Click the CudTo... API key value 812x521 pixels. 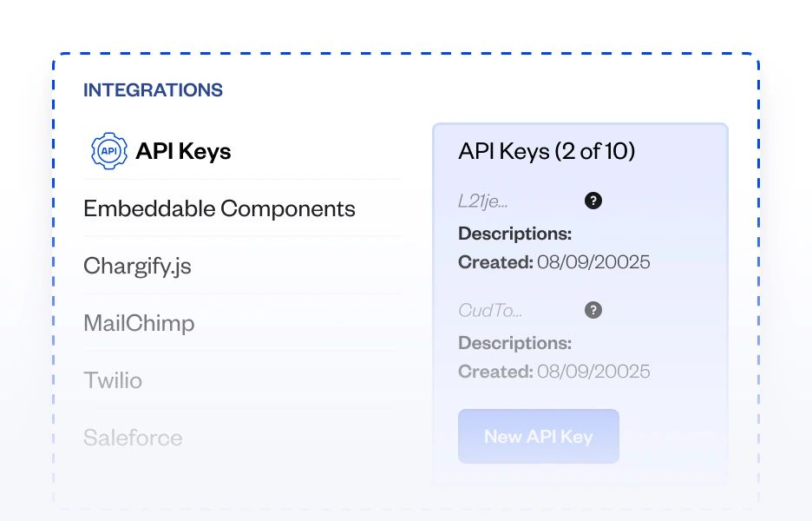click(490, 311)
